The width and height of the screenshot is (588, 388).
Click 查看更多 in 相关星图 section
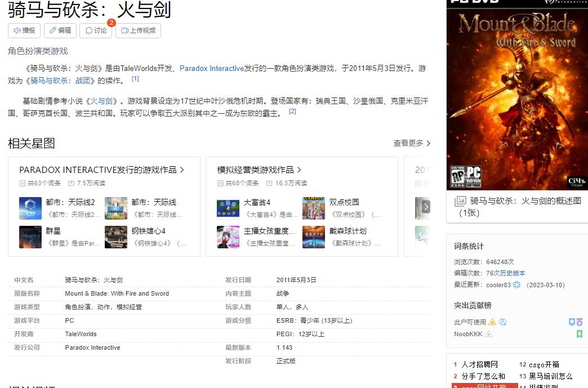(412, 143)
